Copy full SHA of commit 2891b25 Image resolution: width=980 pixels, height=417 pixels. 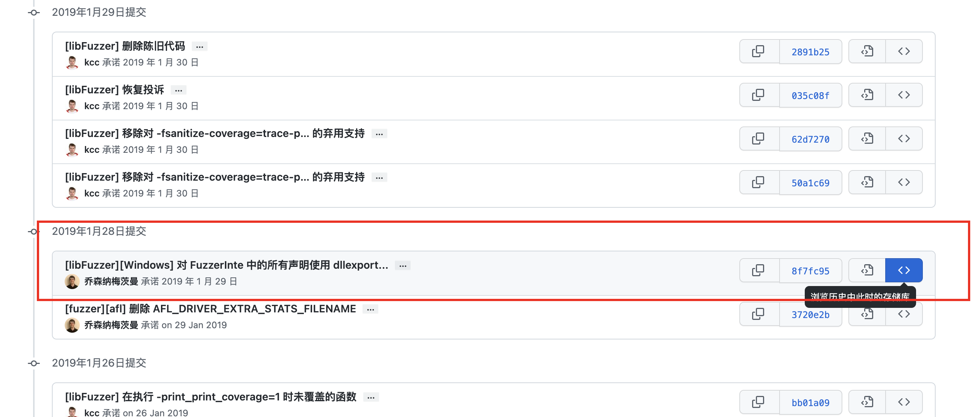click(x=759, y=51)
